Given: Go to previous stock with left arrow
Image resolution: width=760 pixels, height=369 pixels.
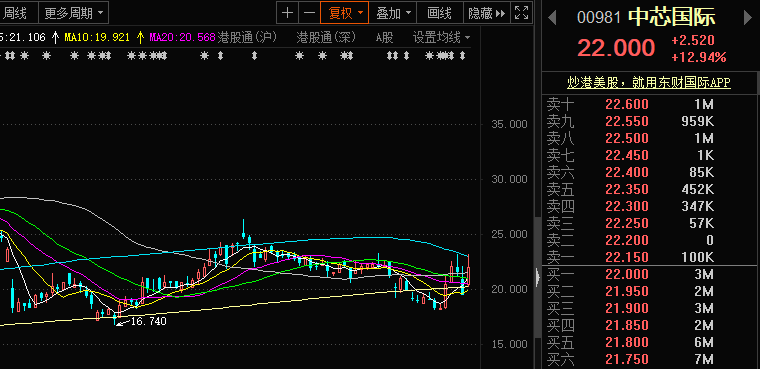Looking at the screenshot, I should pyautogui.click(x=552, y=18).
